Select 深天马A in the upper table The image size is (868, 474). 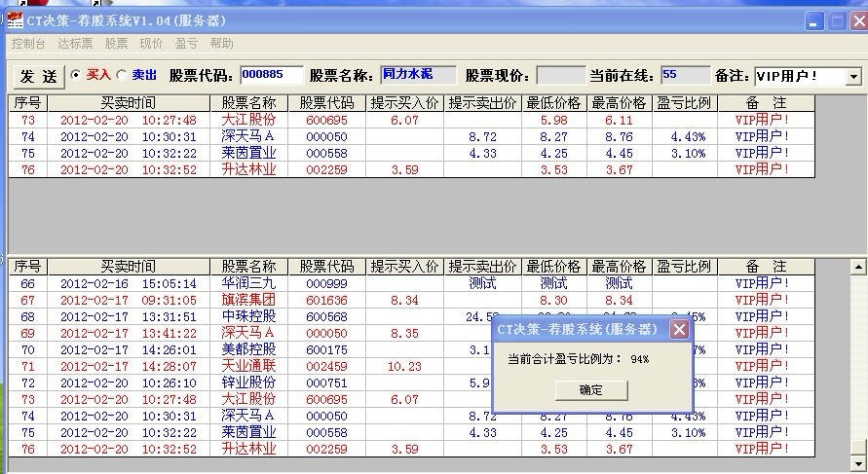[247, 136]
